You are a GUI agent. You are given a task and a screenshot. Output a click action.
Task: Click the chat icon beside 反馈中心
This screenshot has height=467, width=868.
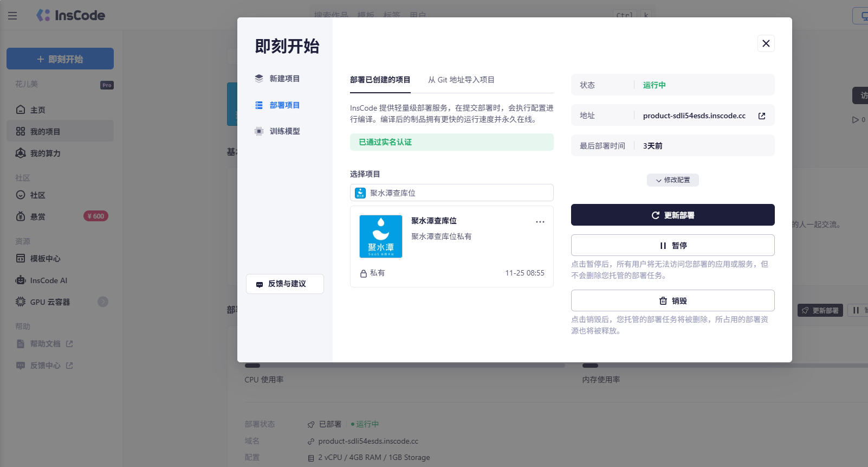(21, 365)
